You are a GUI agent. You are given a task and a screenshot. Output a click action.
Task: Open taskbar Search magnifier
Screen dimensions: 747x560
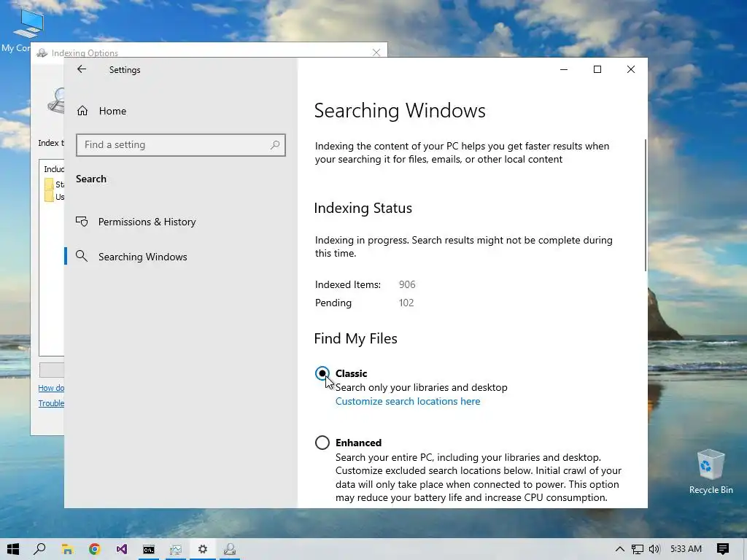point(40,549)
